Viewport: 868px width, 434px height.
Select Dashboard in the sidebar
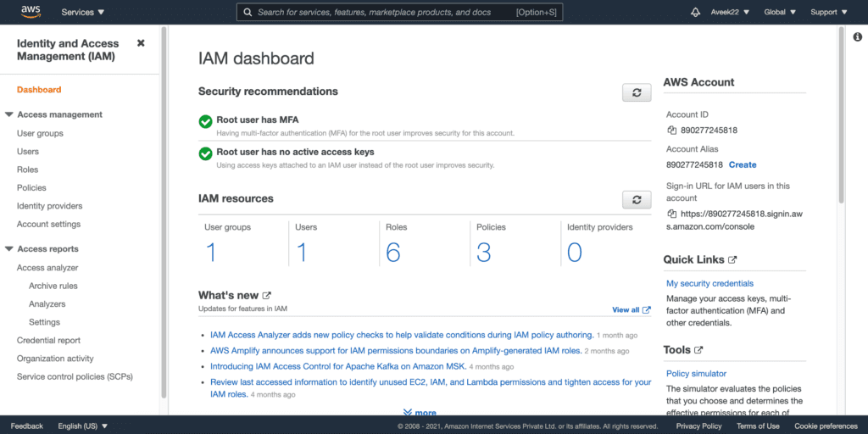tap(39, 90)
